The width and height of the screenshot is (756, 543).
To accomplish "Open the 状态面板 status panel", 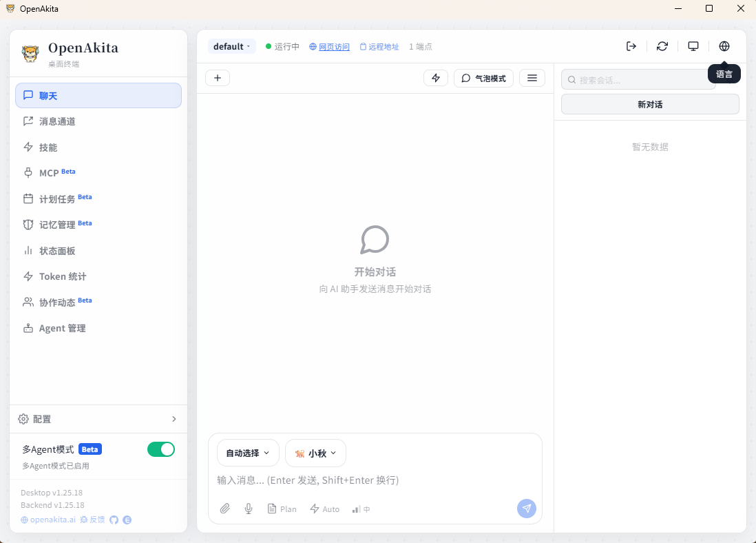I will (x=98, y=251).
